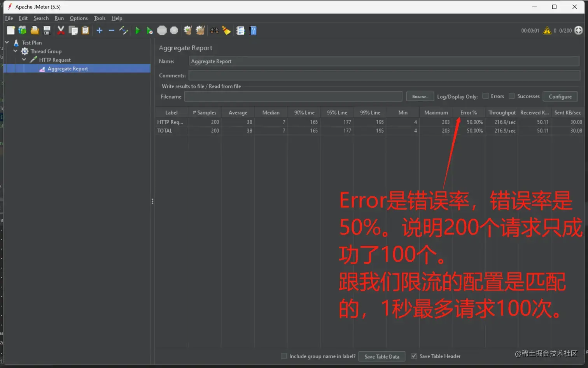Click the Open file folder icon
This screenshot has height=368, width=588.
coord(35,30)
